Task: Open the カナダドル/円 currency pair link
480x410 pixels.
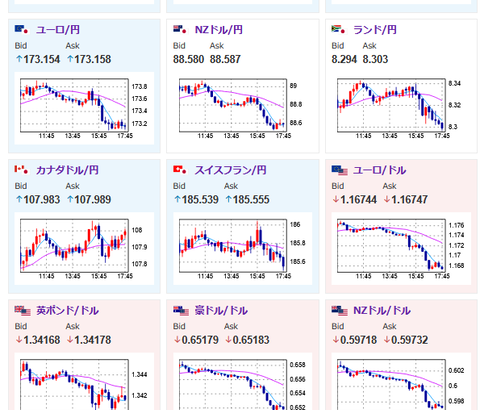Action: (x=67, y=170)
